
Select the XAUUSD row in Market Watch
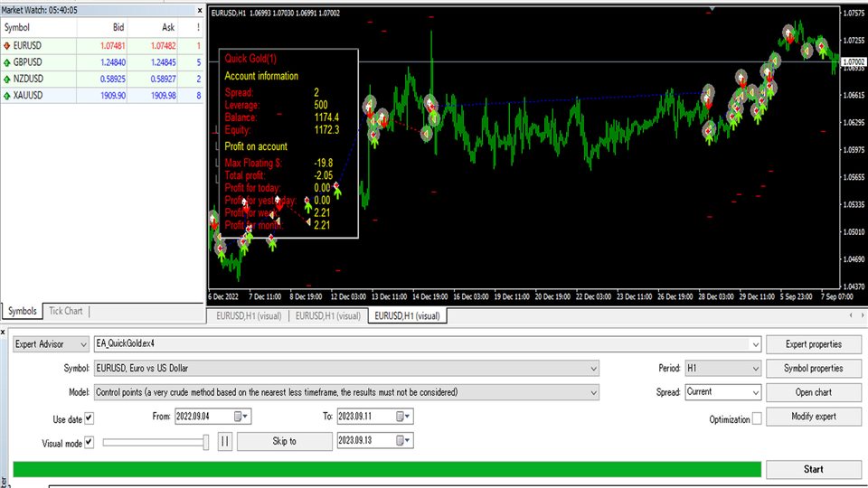click(x=102, y=96)
